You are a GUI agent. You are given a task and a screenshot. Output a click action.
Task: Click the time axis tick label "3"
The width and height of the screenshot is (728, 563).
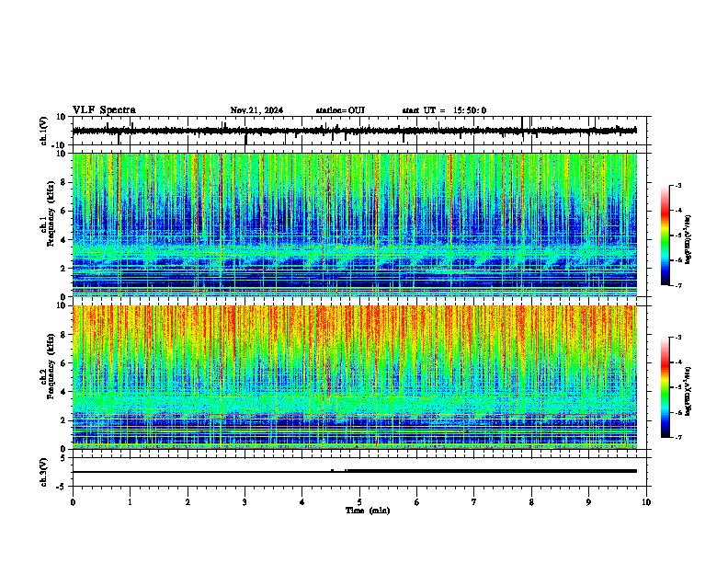coord(245,502)
